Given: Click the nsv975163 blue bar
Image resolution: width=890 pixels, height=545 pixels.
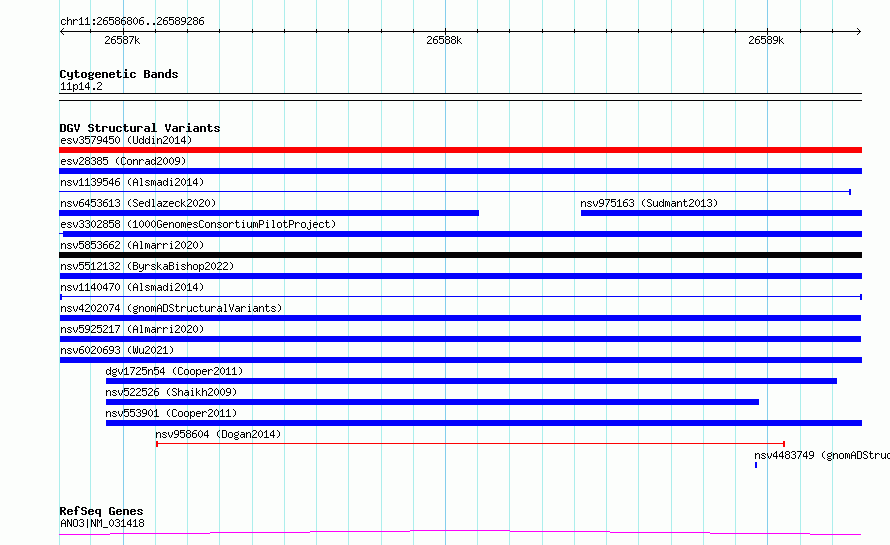Looking at the screenshot, I should pyautogui.click(x=721, y=213).
